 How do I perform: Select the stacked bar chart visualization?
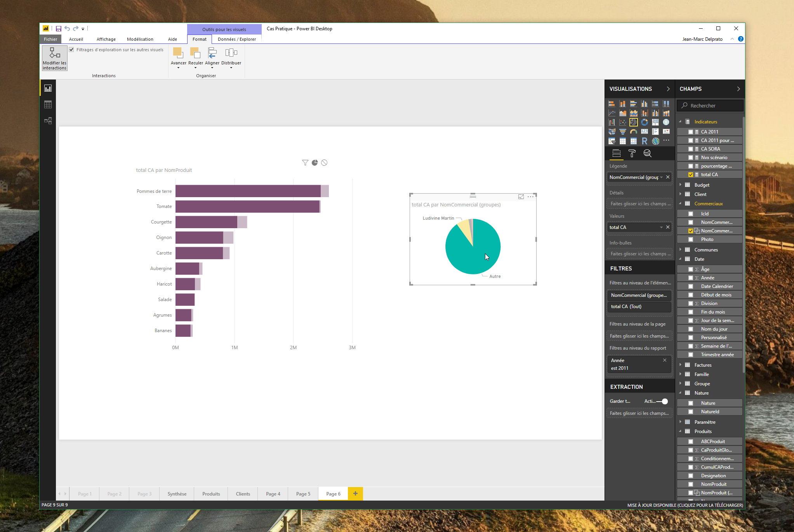click(x=612, y=104)
